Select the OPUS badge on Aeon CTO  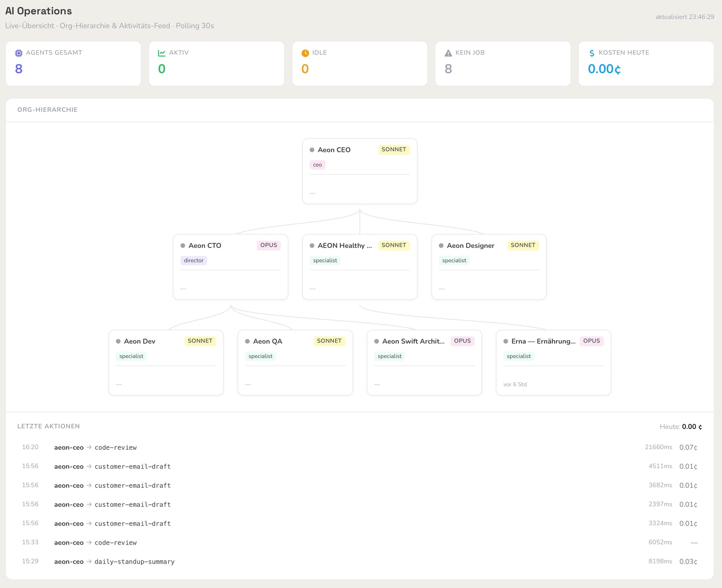point(269,245)
